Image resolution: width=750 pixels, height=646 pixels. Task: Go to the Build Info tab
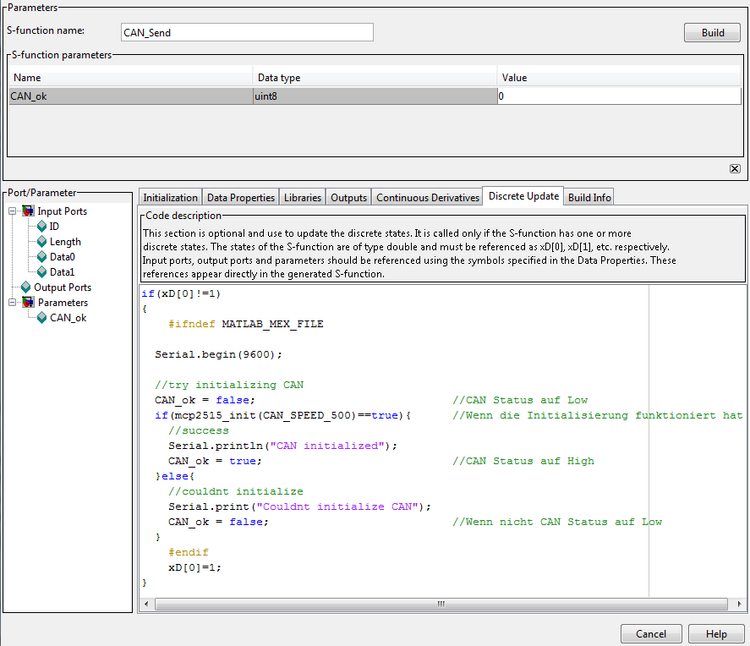tap(589, 198)
